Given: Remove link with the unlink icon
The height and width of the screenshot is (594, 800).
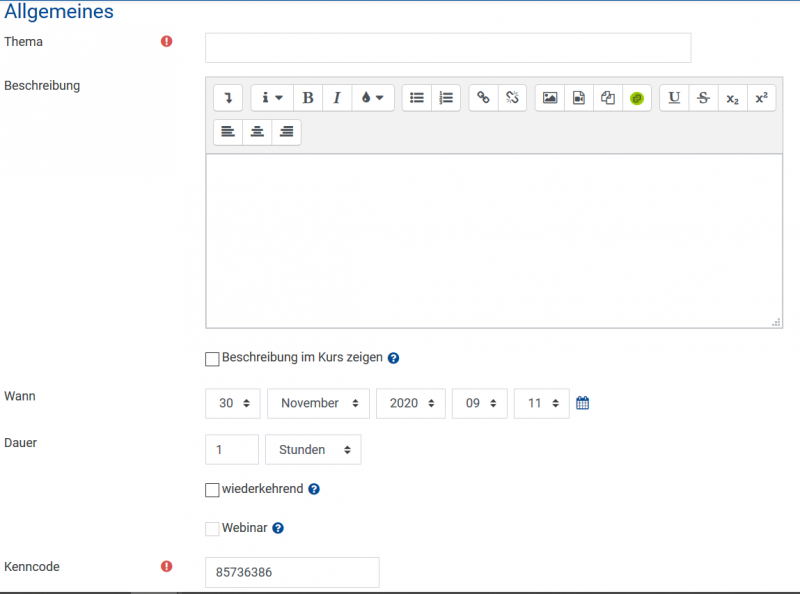Looking at the screenshot, I should 512,98.
